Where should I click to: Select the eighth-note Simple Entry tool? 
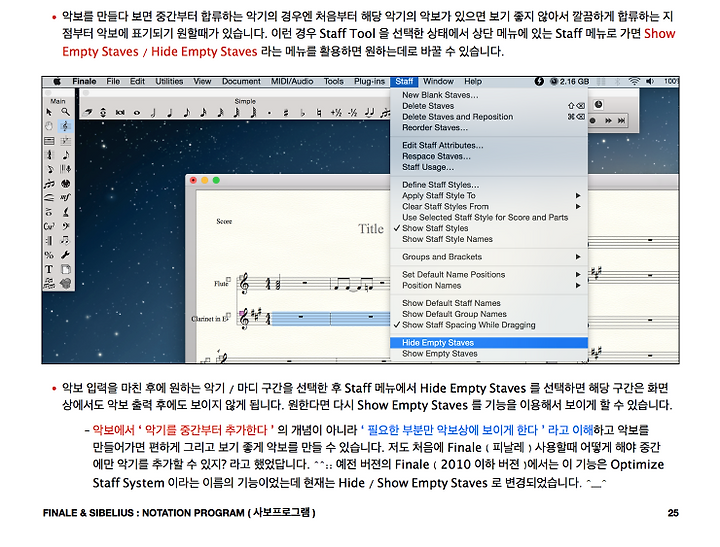66,155
